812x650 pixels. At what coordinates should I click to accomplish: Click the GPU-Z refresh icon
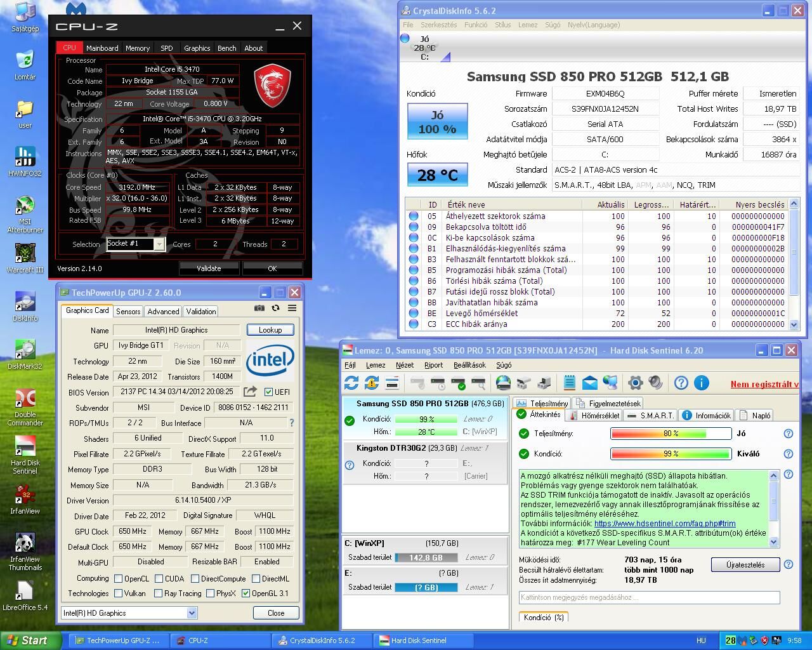tap(275, 308)
